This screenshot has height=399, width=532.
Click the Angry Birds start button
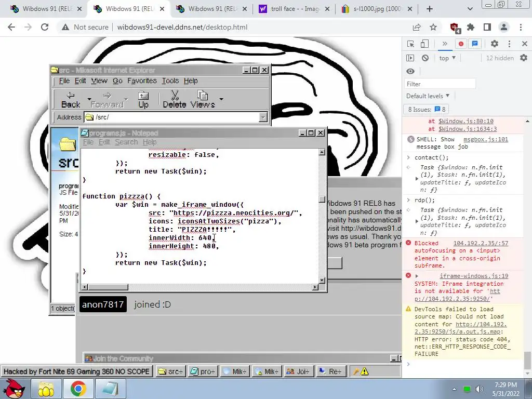(x=14, y=389)
